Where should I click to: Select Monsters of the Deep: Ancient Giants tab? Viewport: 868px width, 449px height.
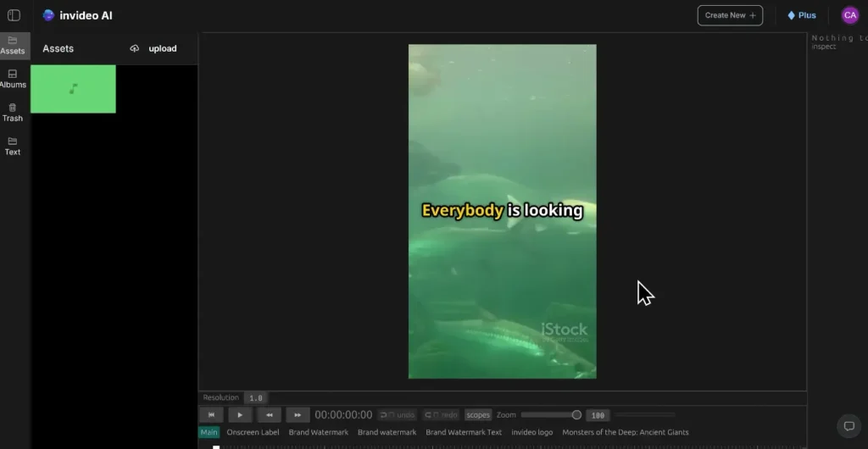[x=626, y=432]
